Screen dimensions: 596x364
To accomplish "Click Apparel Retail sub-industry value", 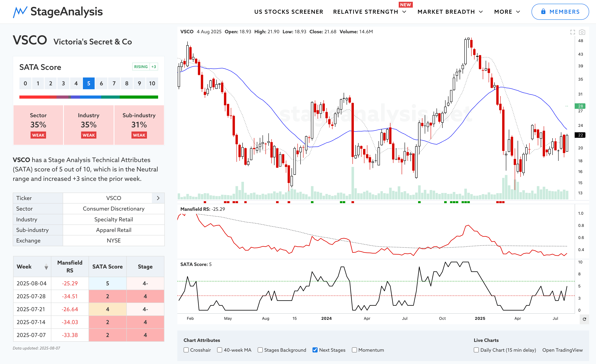I will (x=114, y=230).
